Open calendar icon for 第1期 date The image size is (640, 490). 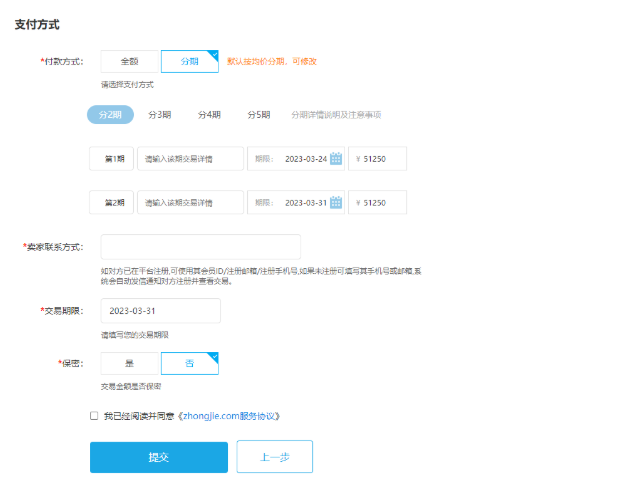pos(336,158)
